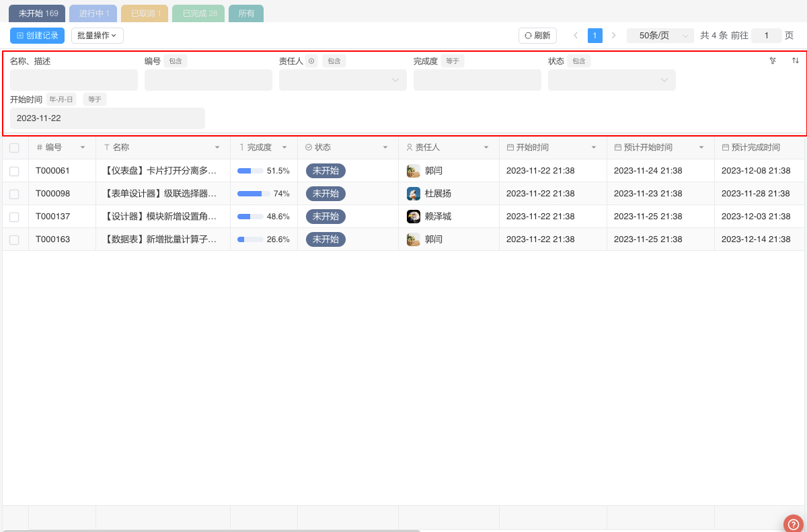Screen dimensions: 807x532
Task: Click the target icon beside 责任人 filter
Action: [x=311, y=61]
